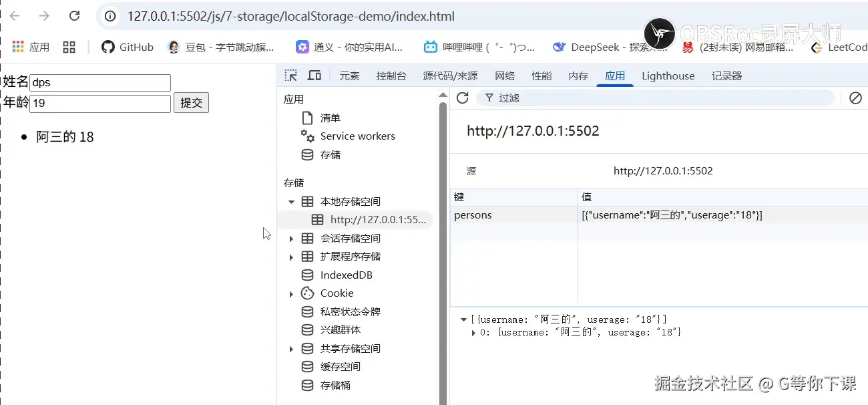The height and width of the screenshot is (405, 868).
Task: Switch to the 源代码/来源 tab
Action: pyautogui.click(x=450, y=76)
